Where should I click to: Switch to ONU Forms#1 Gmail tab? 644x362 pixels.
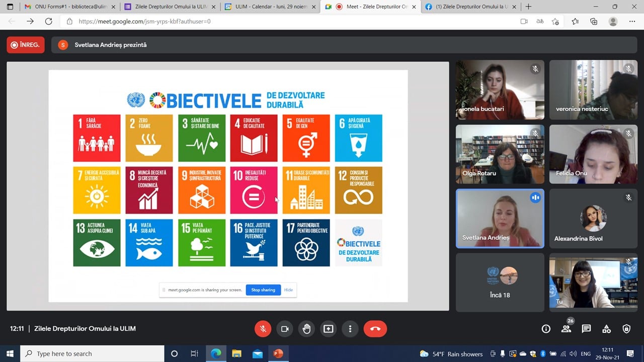(69, 7)
